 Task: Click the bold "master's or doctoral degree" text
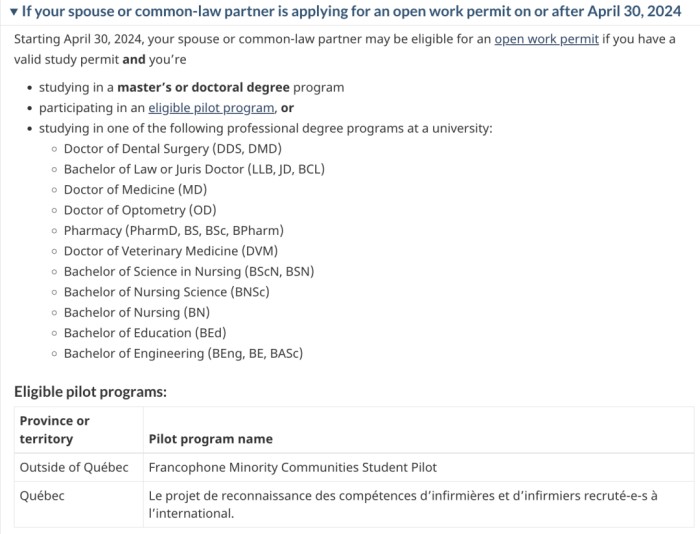click(203, 87)
